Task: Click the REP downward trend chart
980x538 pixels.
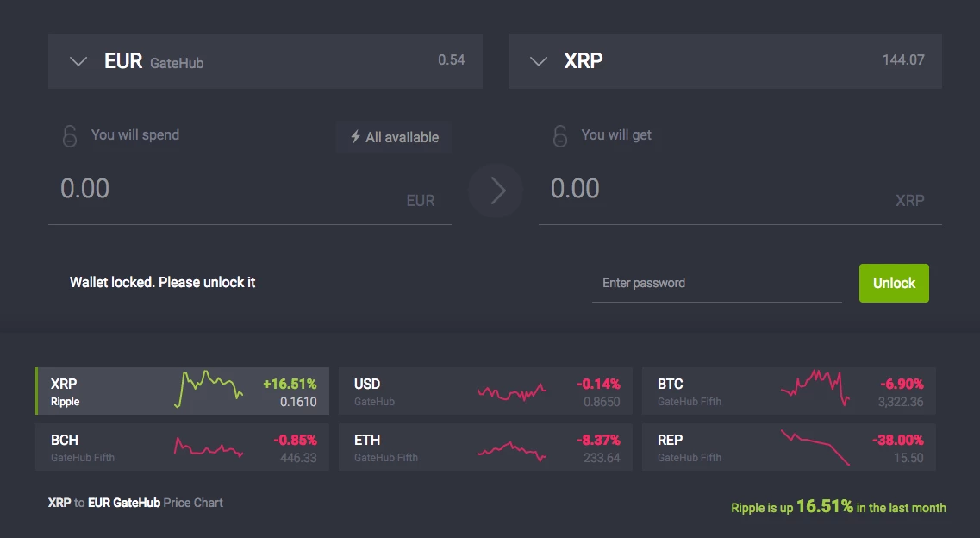Action: point(815,447)
